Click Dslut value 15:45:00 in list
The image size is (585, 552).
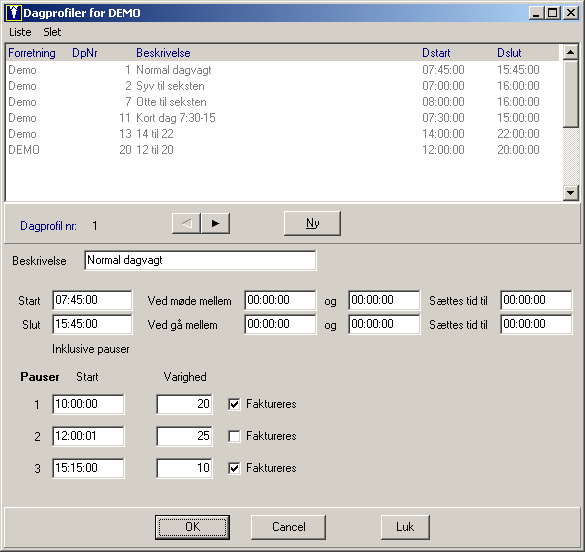pos(518,70)
